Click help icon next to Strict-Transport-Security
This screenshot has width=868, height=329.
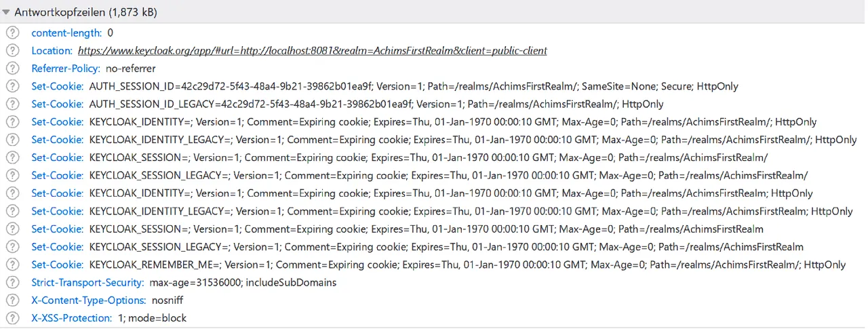(12, 282)
